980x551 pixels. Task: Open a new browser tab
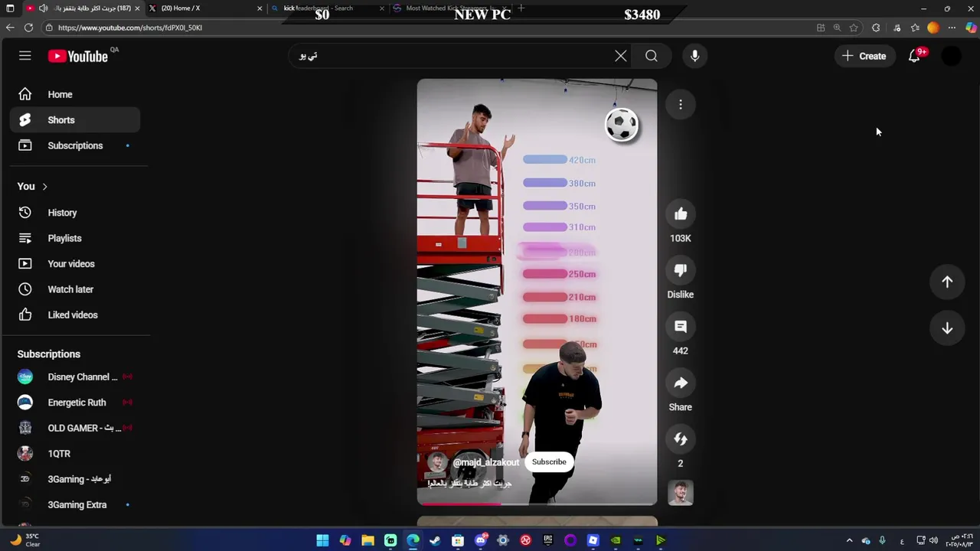[521, 8]
